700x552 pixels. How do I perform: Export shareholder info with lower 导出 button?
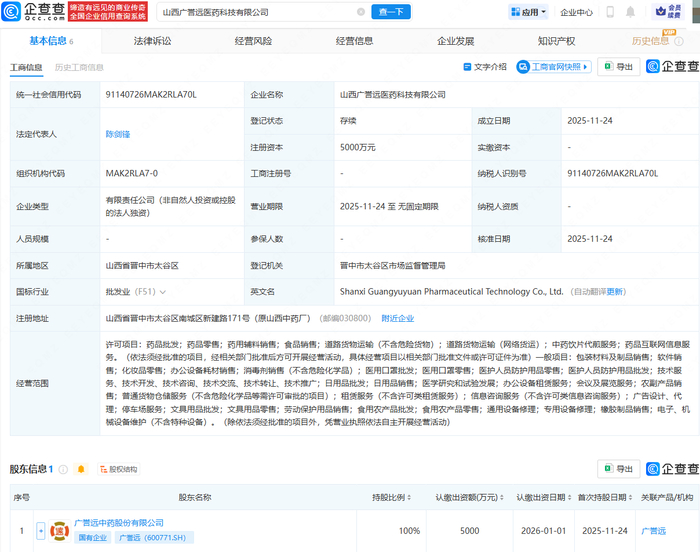[618, 469]
